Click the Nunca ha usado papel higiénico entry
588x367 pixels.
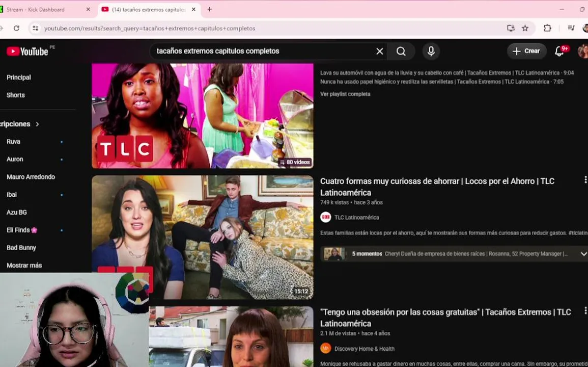442,82
